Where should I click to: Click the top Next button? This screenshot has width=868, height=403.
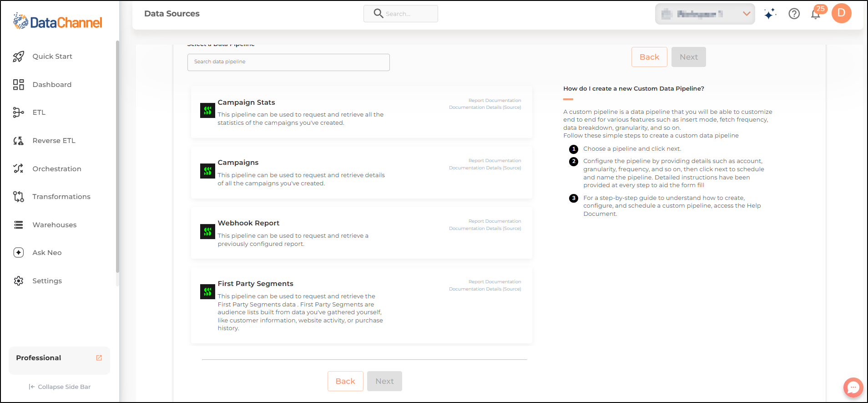[688, 57]
